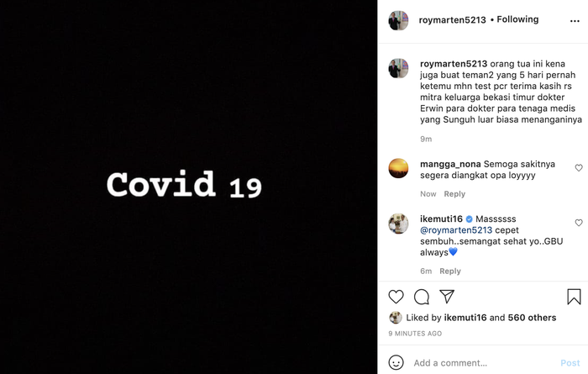Open comment via speech bubble icon
Viewport: 588px width, 374px height.
click(422, 297)
